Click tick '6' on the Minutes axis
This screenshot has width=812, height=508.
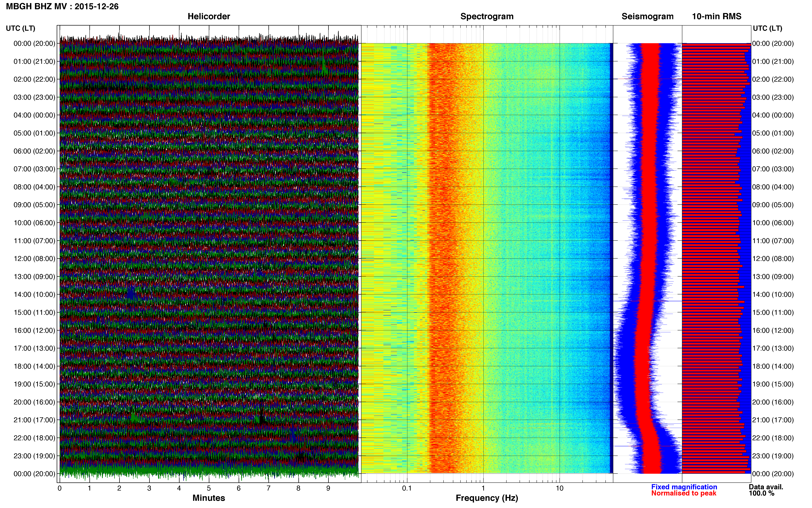(x=239, y=488)
